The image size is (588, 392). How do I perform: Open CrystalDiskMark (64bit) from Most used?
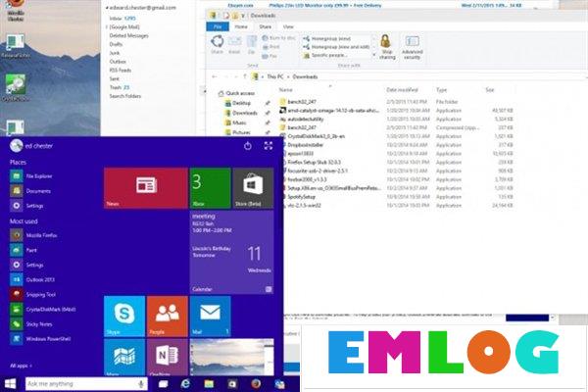[x=43, y=309]
